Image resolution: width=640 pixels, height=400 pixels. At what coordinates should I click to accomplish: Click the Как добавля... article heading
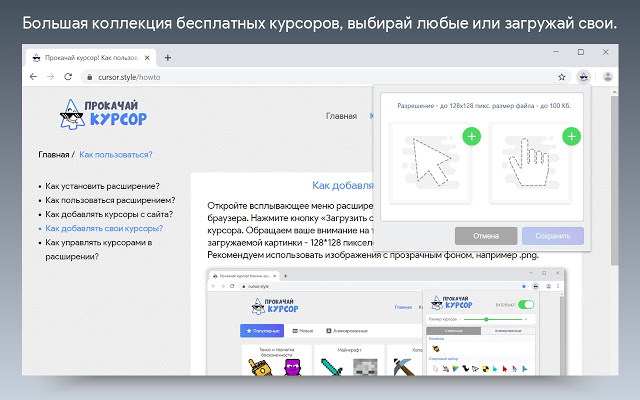(342, 185)
